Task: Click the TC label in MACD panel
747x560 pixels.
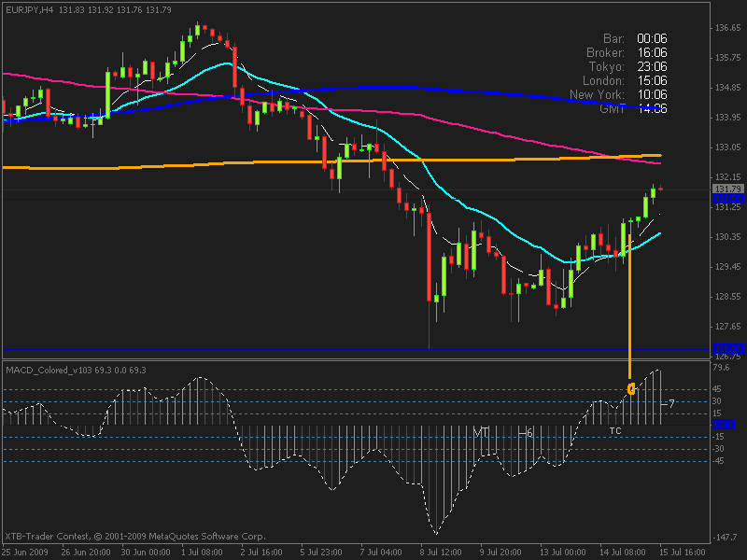Action: pos(615,431)
